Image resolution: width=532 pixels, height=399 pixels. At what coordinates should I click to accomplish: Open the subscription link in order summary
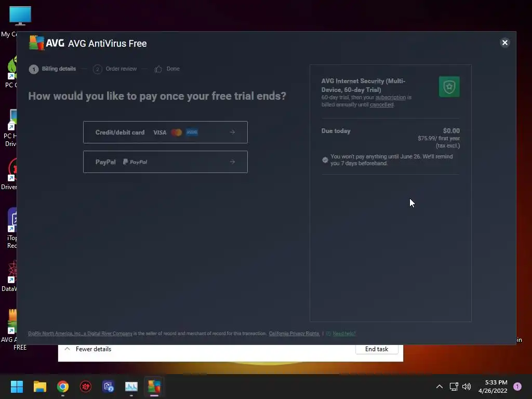(391, 97)
